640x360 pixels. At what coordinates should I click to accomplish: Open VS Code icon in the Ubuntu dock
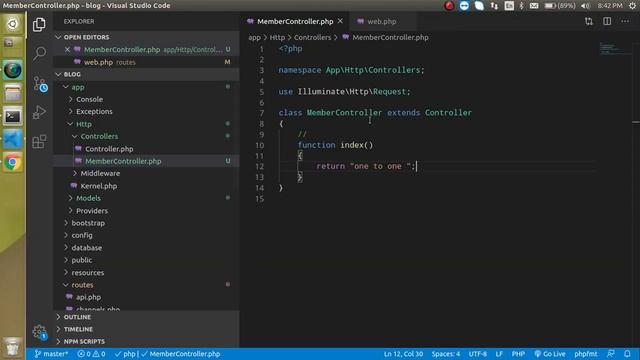pos(13,140)
